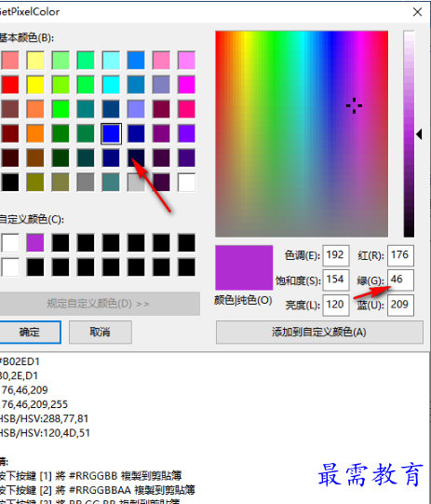431x504 pixels.
Task: Click the 蓝(U) blue value field
Action: (400, 305)
